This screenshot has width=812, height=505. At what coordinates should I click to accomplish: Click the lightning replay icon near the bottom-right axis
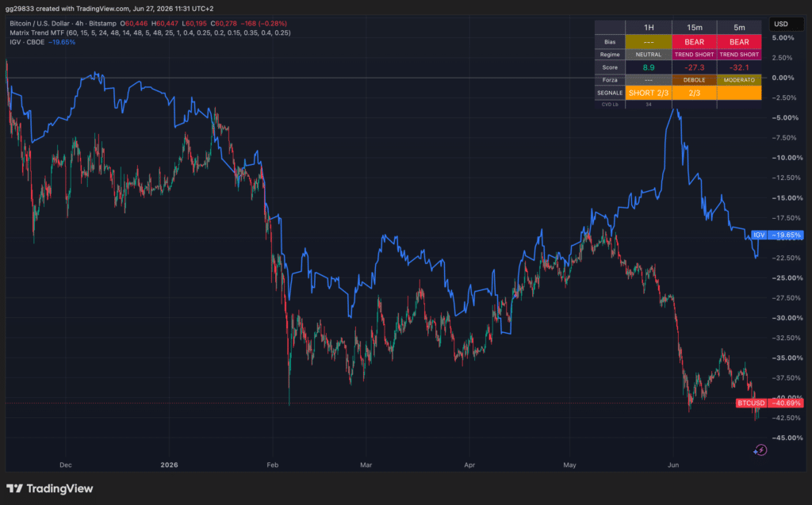pyautogui.click(x=760, y=450)
